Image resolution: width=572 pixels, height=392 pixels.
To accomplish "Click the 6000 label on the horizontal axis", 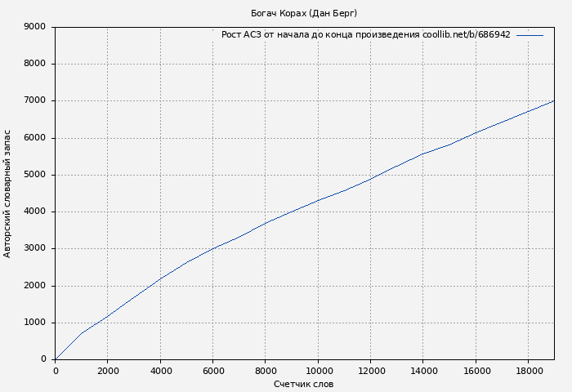I will [212, 370].
